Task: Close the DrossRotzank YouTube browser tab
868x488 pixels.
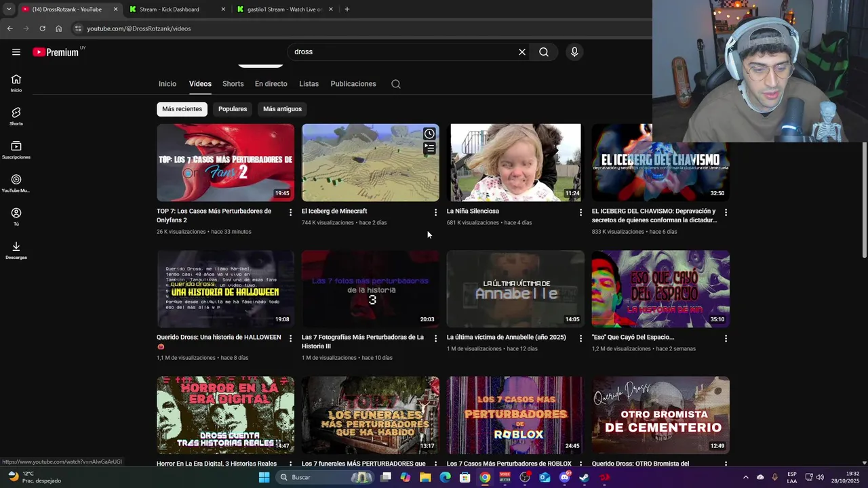Action: pos(115,9)
